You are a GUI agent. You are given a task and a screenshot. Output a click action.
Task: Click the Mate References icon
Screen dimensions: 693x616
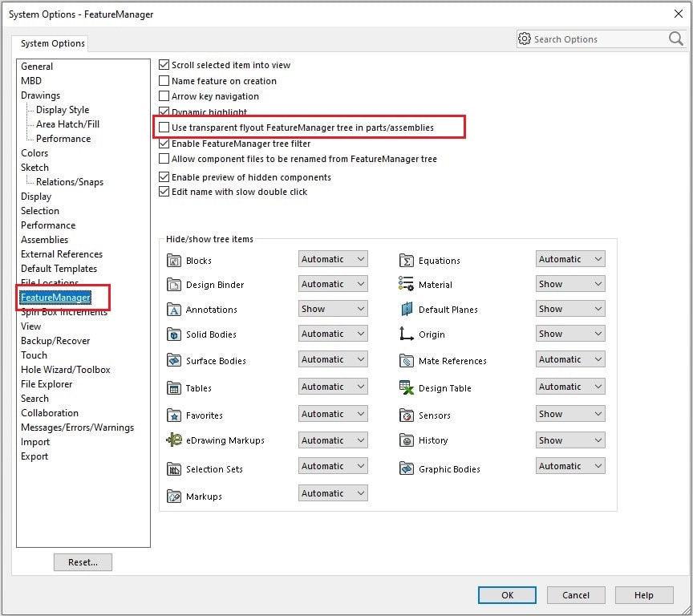[406, 361]
